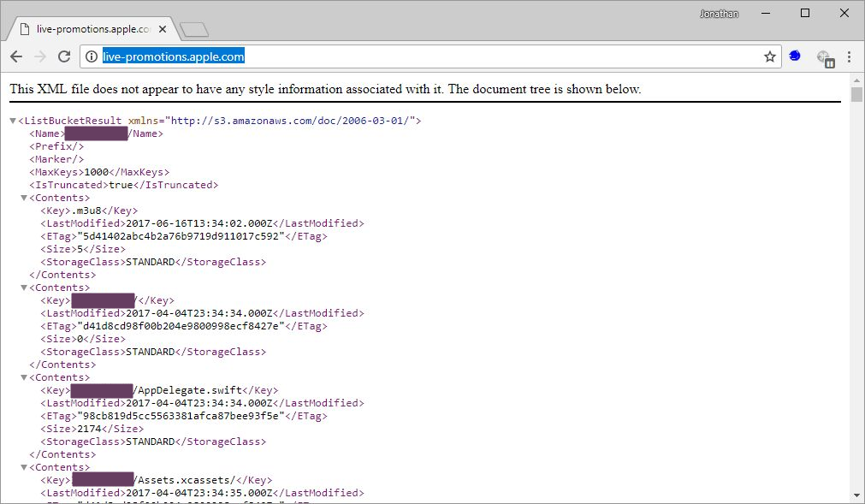Viewport: 865px width, 504px height.
Task: Open a new tab
Action: tap(194, 29)
